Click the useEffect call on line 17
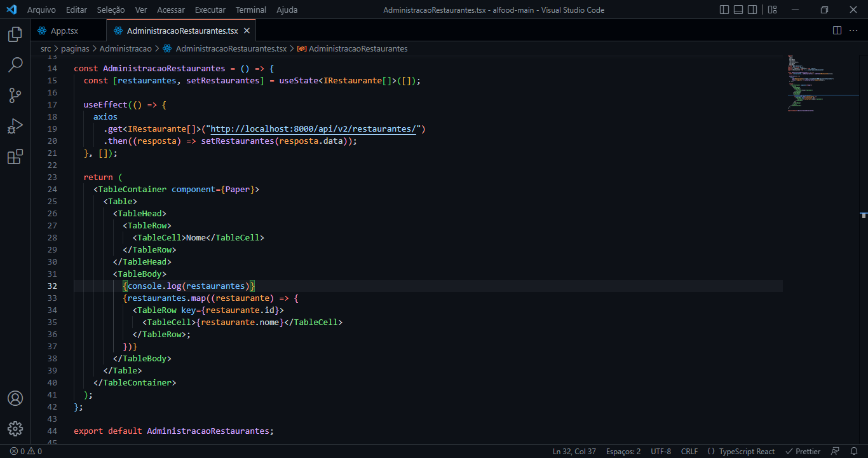The width and height of the screenshot is (868, 458). [105, 105]
